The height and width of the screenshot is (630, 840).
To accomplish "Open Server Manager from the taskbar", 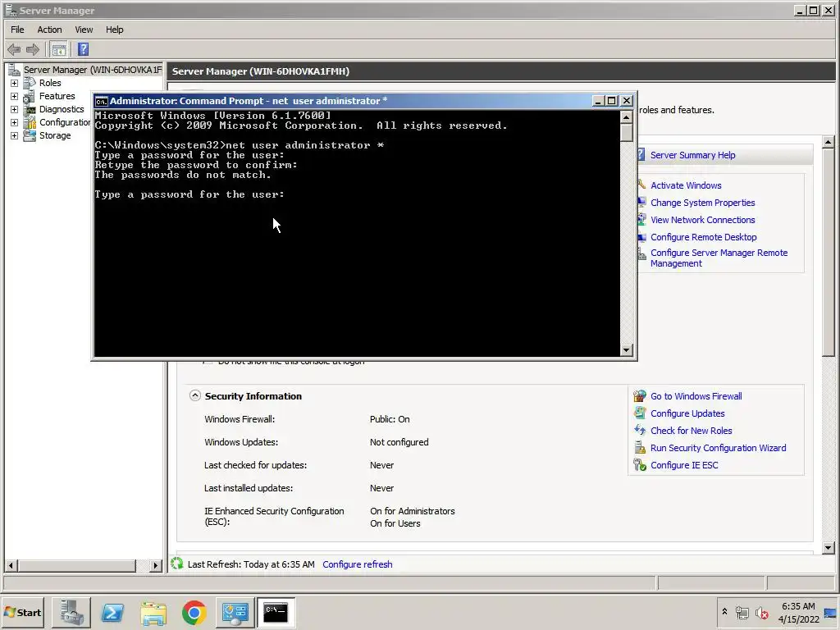I will (x=71, y=612).
